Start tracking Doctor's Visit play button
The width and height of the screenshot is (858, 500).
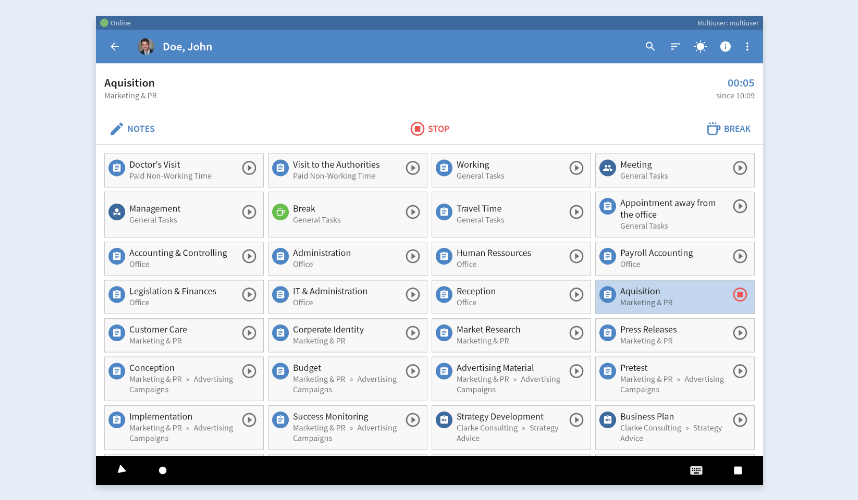[x=249, y=168]
